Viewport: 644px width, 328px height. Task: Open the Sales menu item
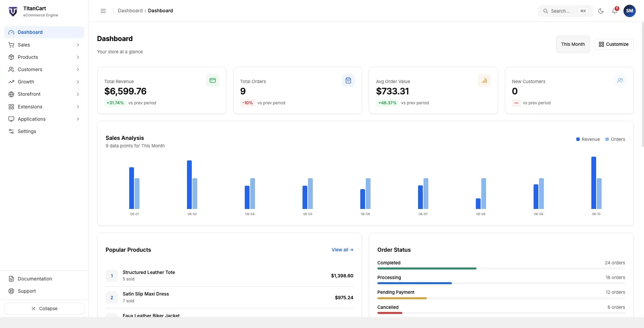coord(44,45)
